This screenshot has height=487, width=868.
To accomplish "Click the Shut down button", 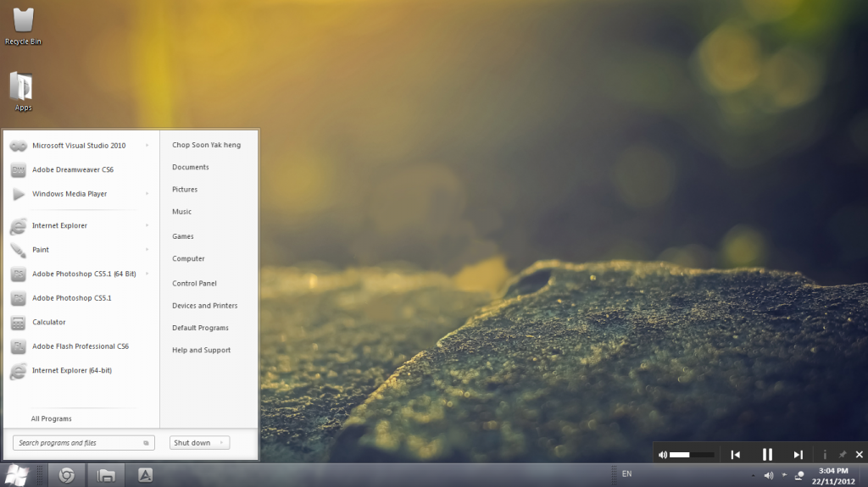I will (x=192, y=443).
